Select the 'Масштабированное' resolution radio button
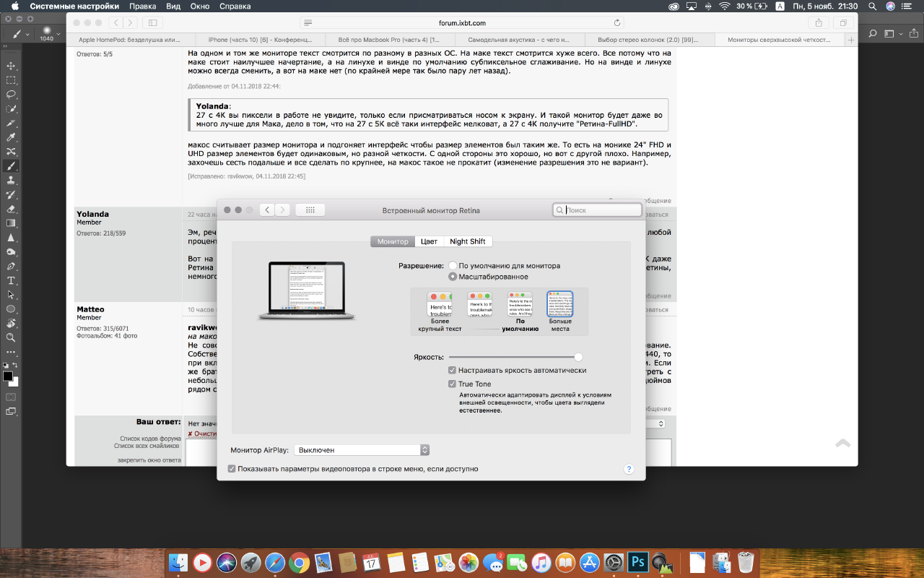This screenshot has height=578, width=924. (x=453, y=277)
